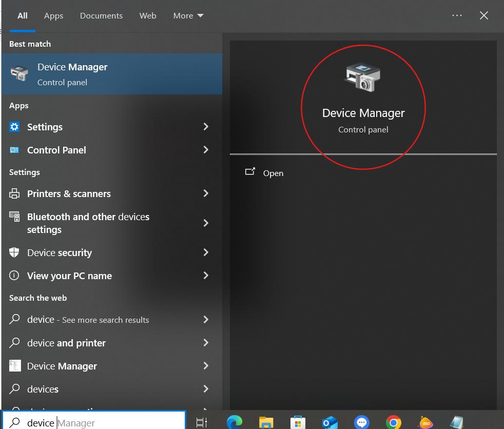Viewport: 504px width, 429px height.
Task: Open Microsoft Edge from the taskbar
Action: (x=234, y=422)
